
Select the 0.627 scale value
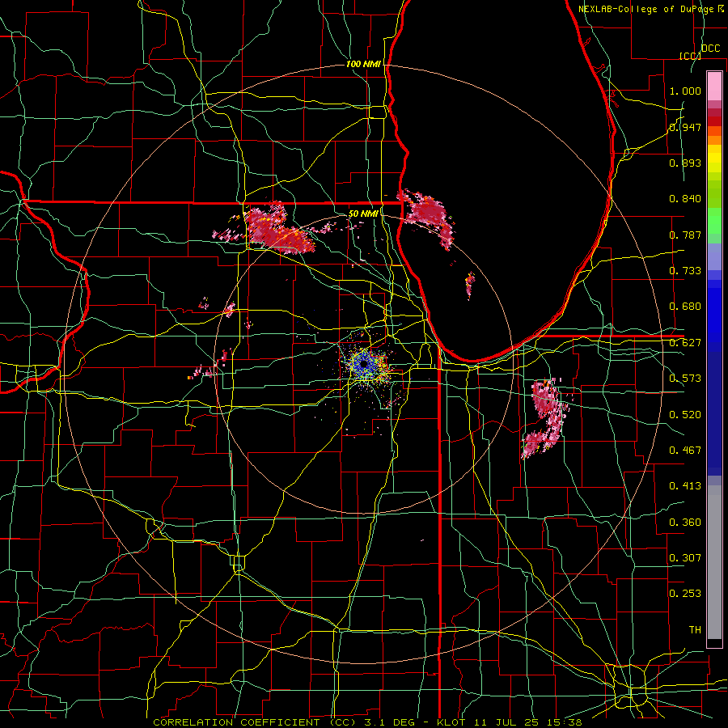point(685,343)
